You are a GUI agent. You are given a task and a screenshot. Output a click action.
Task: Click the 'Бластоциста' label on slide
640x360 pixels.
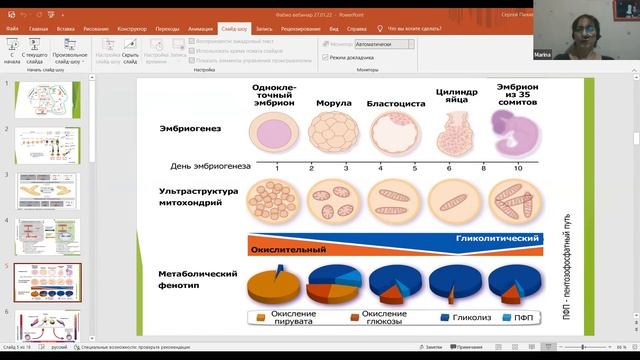click(x=396, y=104)
